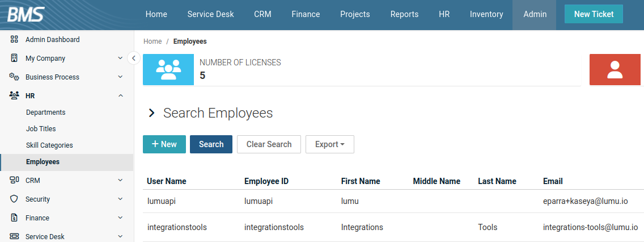
Task: Expand the Search Employees section chevron
Action: [x=151, y=113]
